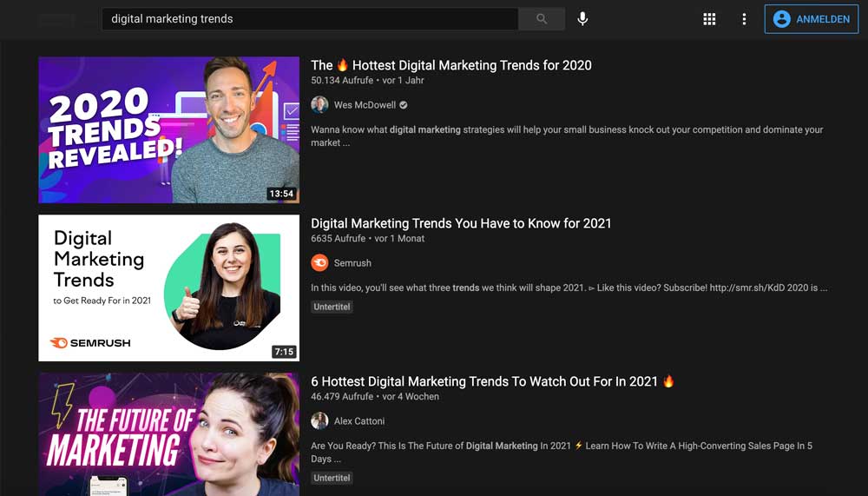
Task: Open 'The Hottest Digital Marketing Trends for 2020'
Action: coord(450,65)
